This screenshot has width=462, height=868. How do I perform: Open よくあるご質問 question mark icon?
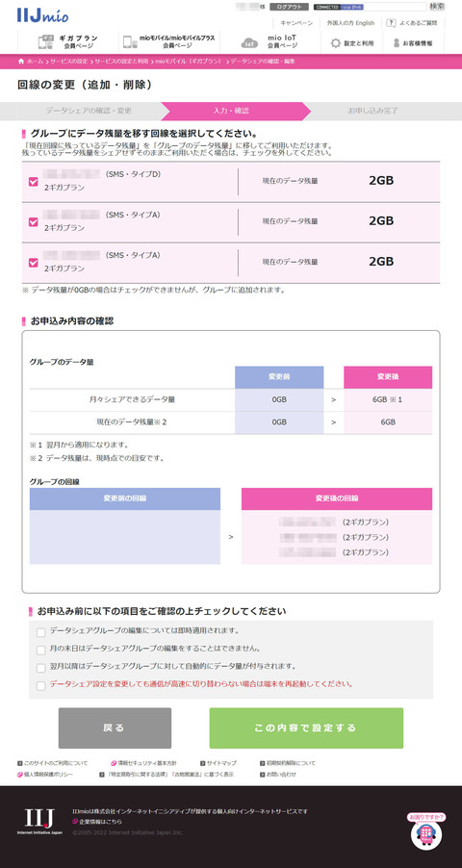(391, 23)
